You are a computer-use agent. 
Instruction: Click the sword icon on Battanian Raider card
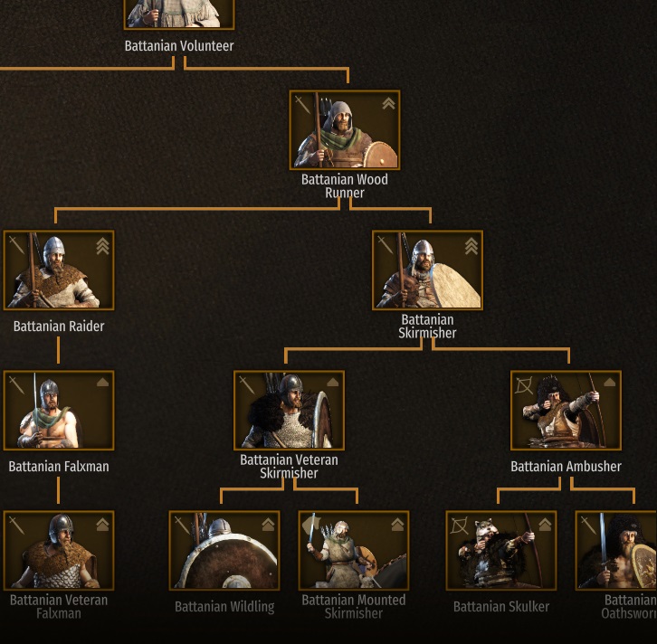click(17, 245)
